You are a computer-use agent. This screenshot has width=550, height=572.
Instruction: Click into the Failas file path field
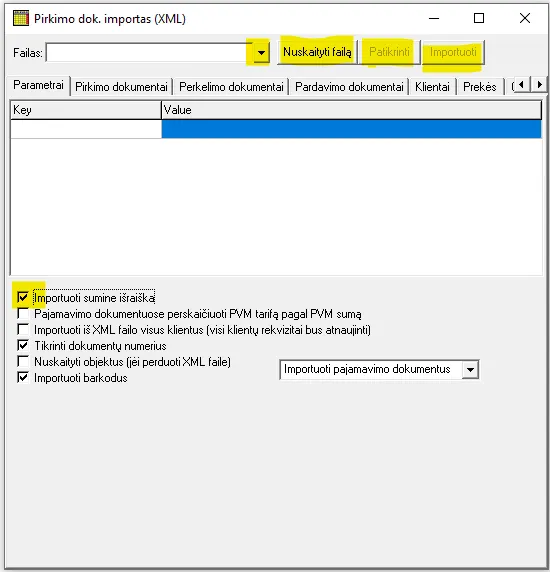click(149, 53)
